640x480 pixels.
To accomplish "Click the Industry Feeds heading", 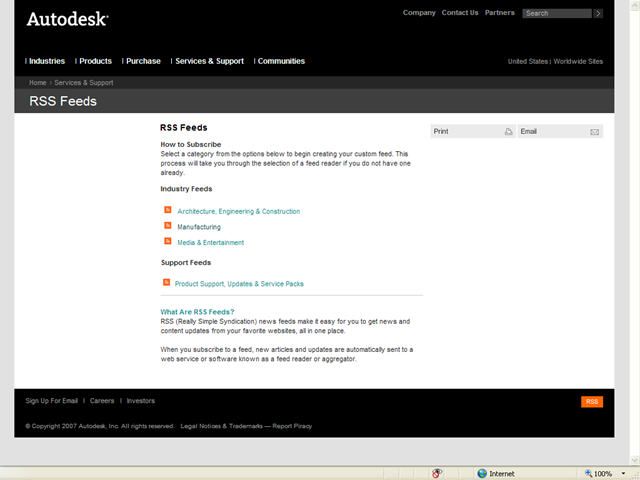I will coord(186,189).
